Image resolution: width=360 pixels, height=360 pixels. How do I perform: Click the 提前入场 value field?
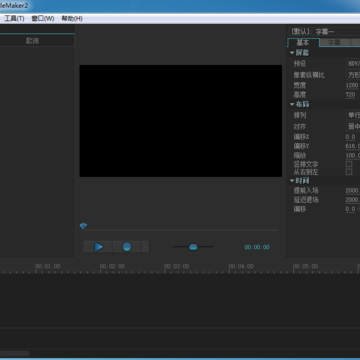353,191
